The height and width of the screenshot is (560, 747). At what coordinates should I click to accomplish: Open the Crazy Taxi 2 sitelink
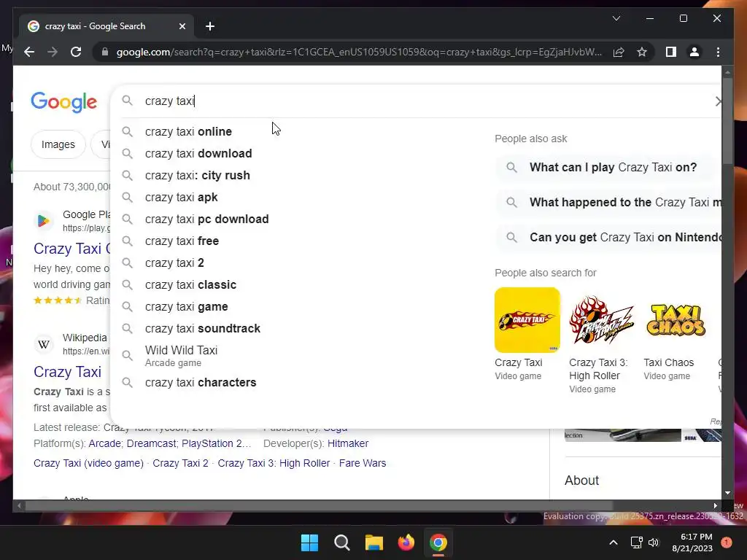pos(181,463)
